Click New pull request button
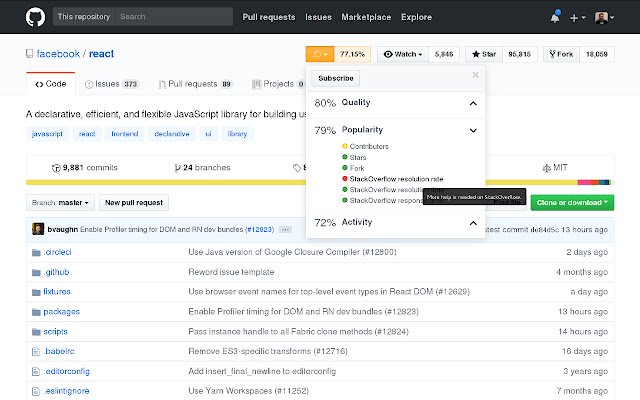This screenshot has width=640, height=400. tap(134, 203)
